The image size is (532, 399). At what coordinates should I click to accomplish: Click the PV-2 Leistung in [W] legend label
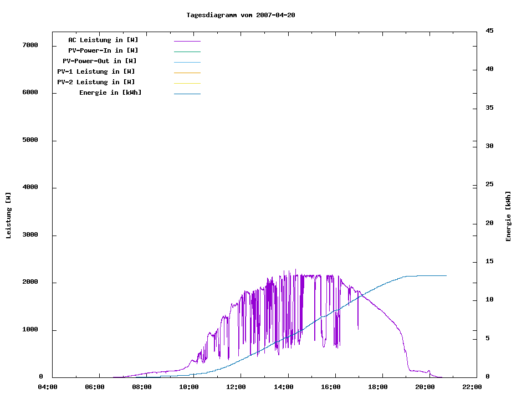96,82
